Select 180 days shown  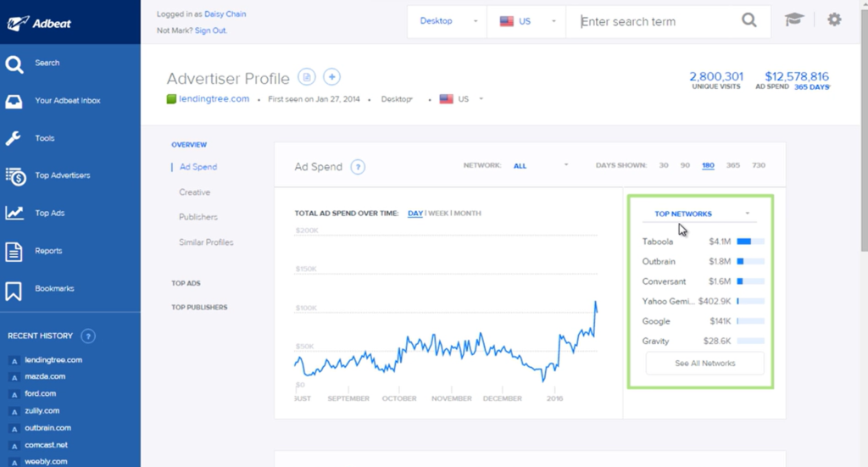pos(708,165)
